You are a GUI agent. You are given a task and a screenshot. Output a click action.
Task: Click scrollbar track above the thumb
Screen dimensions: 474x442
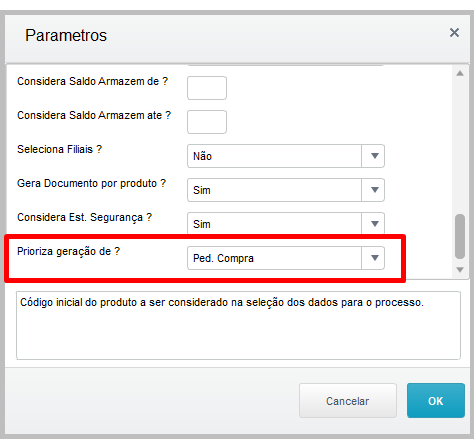pyautogui.click(x=460, y=146)
